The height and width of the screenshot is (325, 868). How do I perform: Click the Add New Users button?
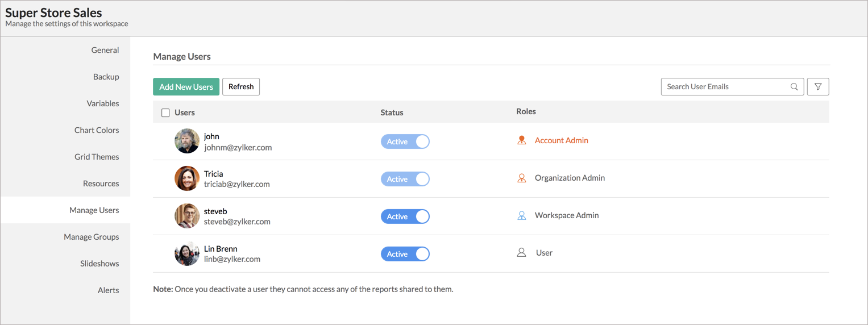click(186, 87)
